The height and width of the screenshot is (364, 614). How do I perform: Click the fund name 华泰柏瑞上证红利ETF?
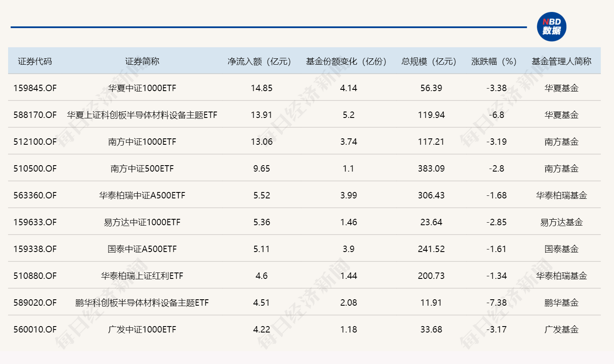coord(142,276)
